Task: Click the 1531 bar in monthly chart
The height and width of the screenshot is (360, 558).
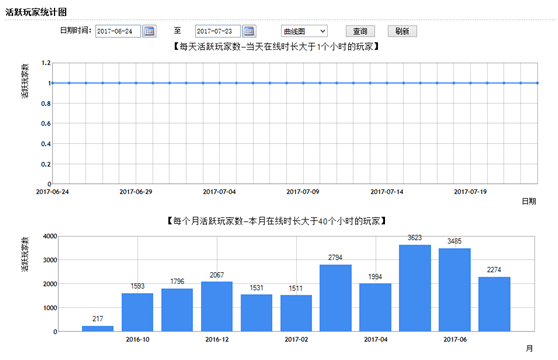Action: [x=256, y=313]
